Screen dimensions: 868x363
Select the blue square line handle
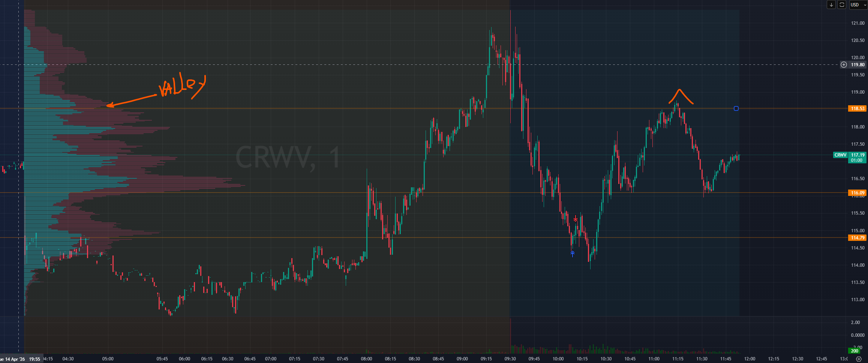(x=736, y=109)
